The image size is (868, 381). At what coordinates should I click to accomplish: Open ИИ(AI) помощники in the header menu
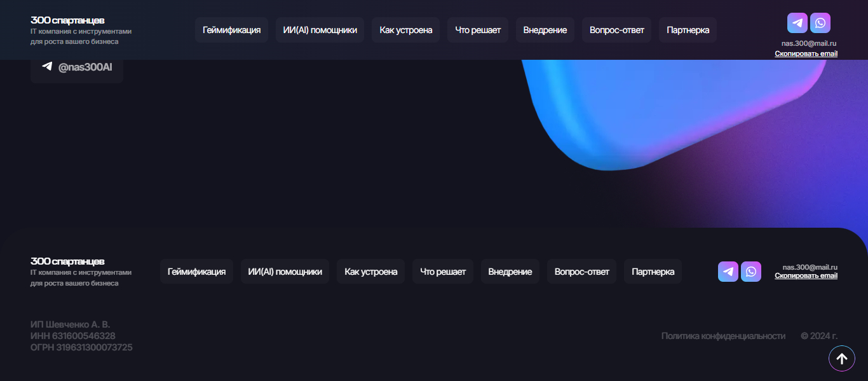320,30
